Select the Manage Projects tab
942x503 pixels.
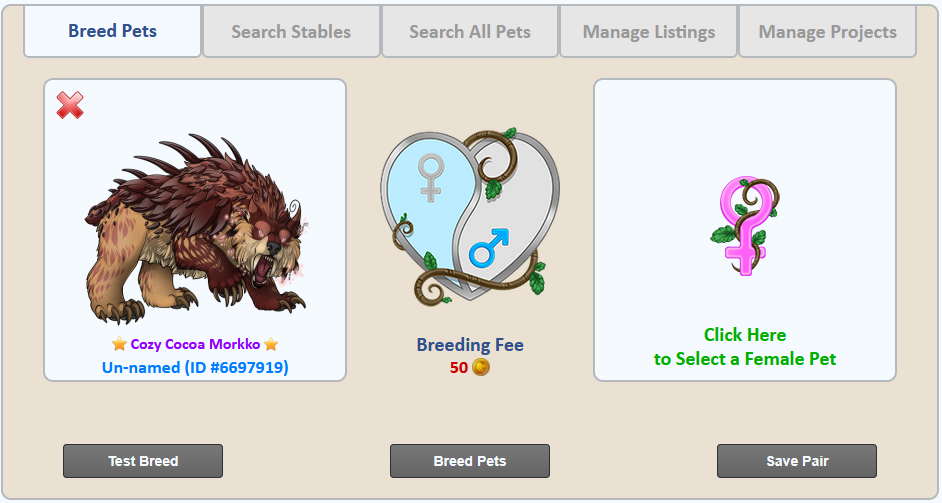tap(827, 31)
